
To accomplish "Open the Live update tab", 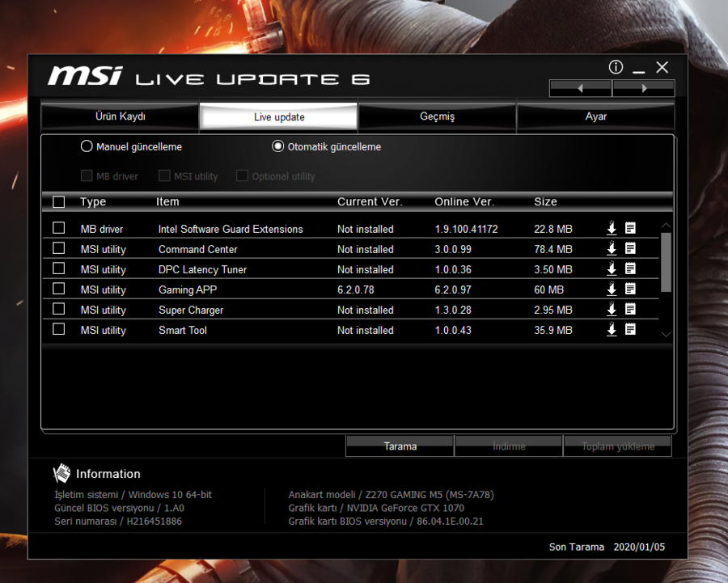I will tap(278, 116).
